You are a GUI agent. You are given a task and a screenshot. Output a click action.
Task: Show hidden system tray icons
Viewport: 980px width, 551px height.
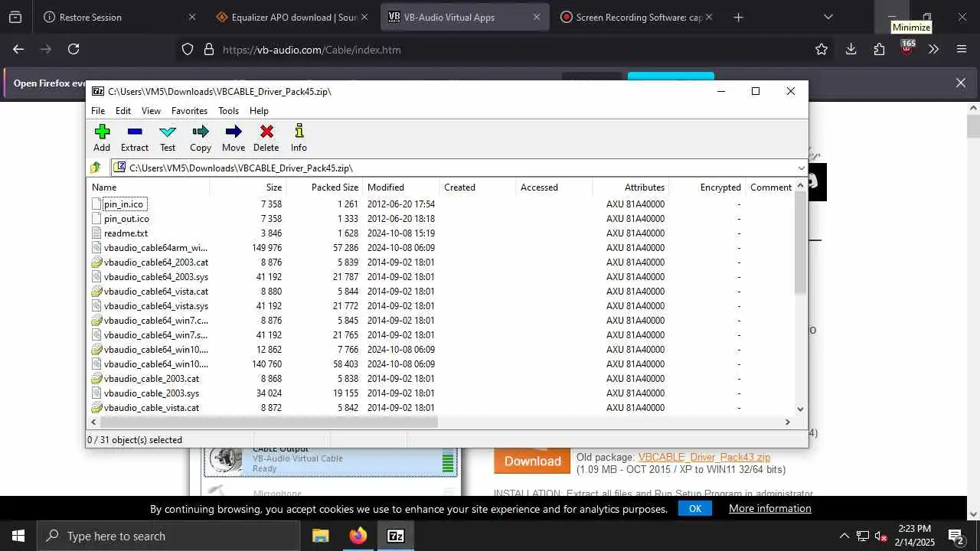844,536
